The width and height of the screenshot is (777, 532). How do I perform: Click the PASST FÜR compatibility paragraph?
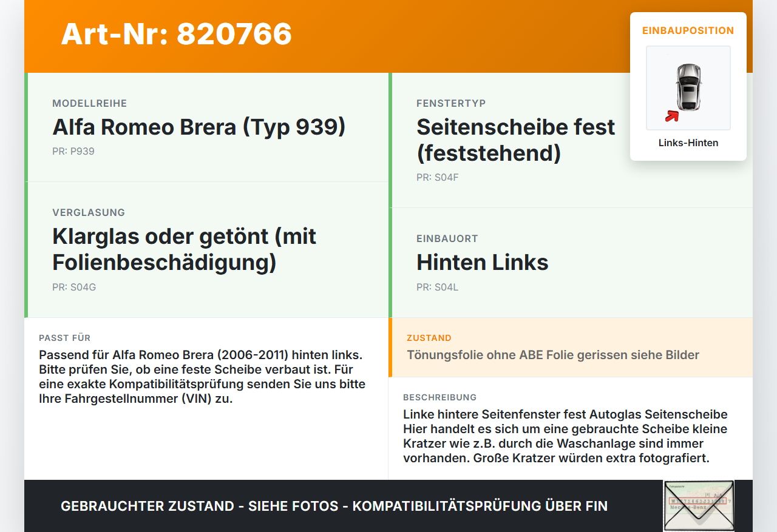[x=202, y=377]
